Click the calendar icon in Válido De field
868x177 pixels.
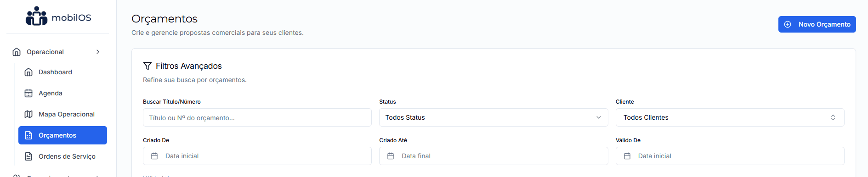point(627,156)
